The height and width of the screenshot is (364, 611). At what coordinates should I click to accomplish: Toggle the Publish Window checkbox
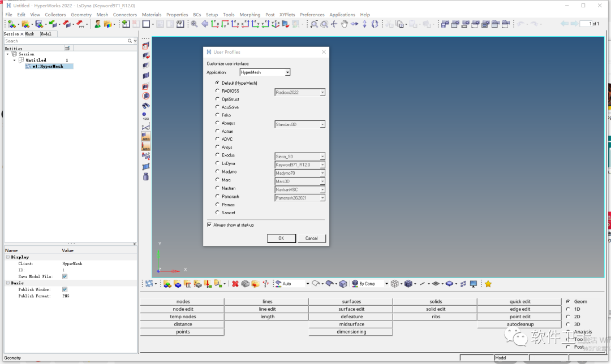coord(64,289)
